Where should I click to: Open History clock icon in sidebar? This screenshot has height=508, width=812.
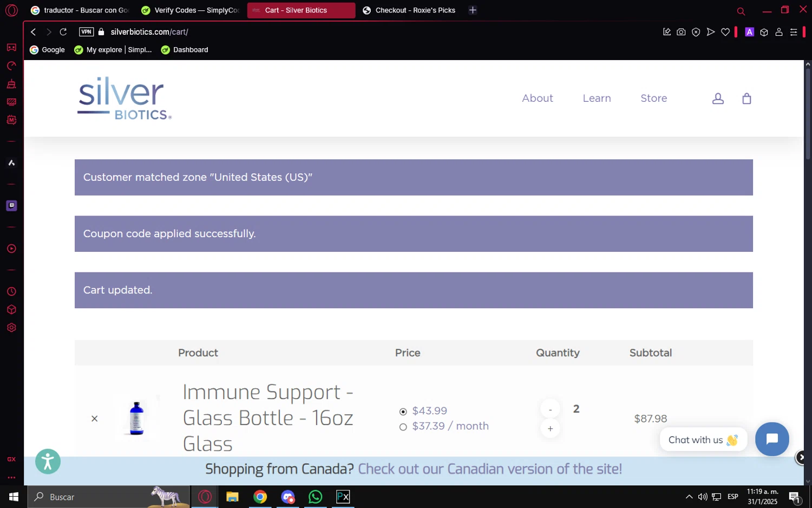tap(11, 292)
